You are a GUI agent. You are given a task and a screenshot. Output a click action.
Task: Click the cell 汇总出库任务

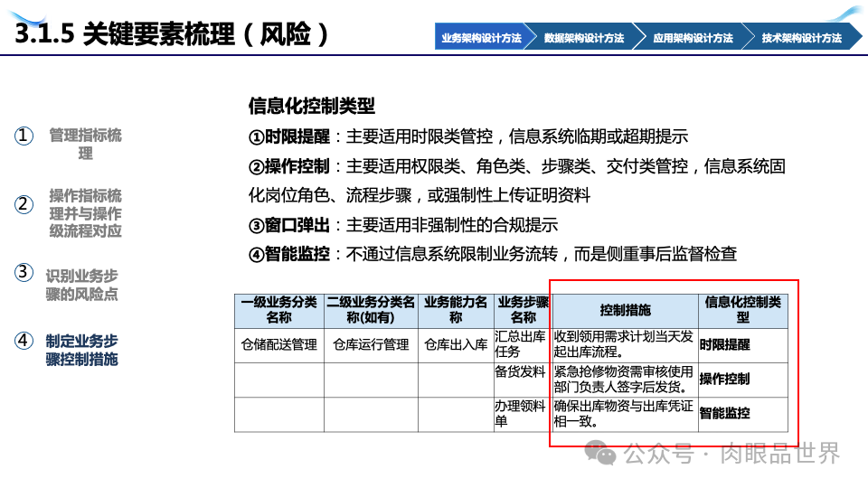tap(524, 344)
